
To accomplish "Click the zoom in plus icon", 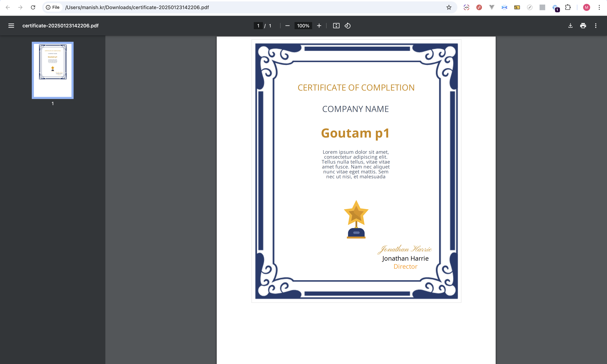I will [x=319, y=26].
